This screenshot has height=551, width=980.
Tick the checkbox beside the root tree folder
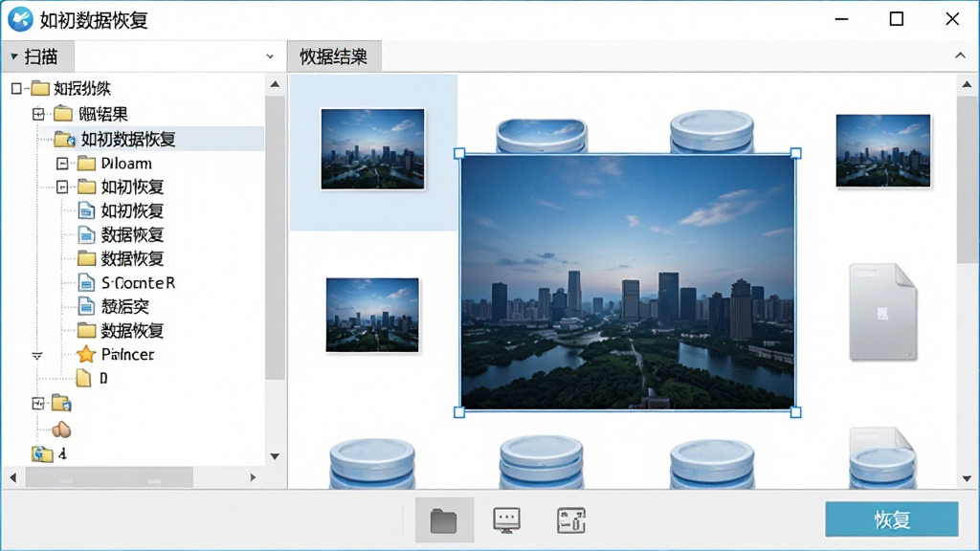16,89
